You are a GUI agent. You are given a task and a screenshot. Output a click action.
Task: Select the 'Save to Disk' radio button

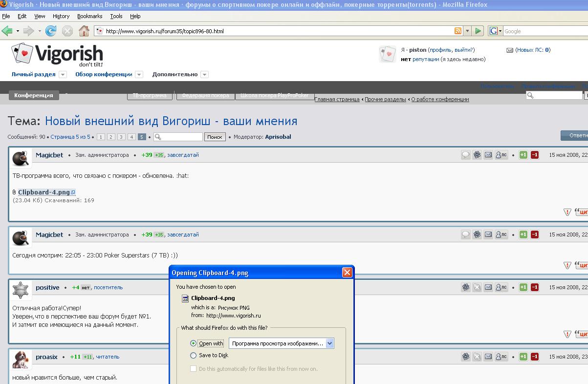[x=194, y=355]
